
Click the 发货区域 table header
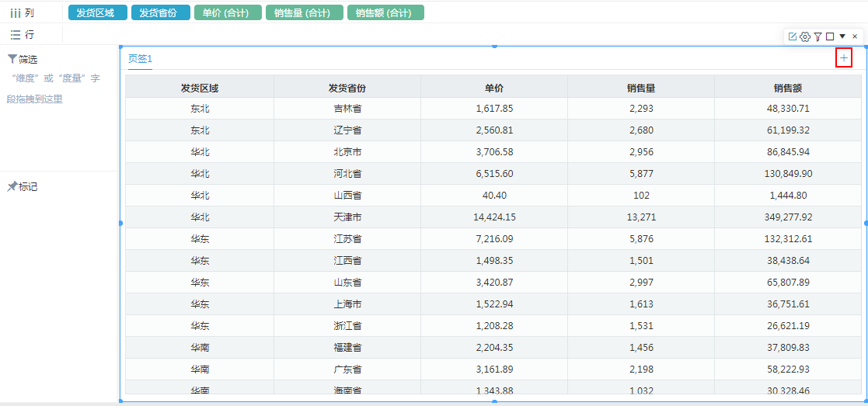(200, 88)
